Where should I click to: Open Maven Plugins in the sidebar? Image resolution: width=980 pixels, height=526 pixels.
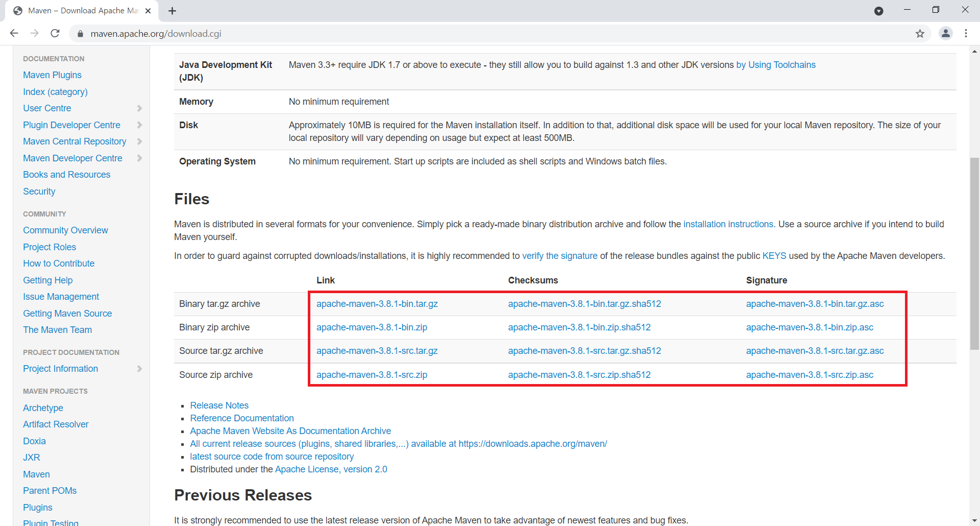52,75
